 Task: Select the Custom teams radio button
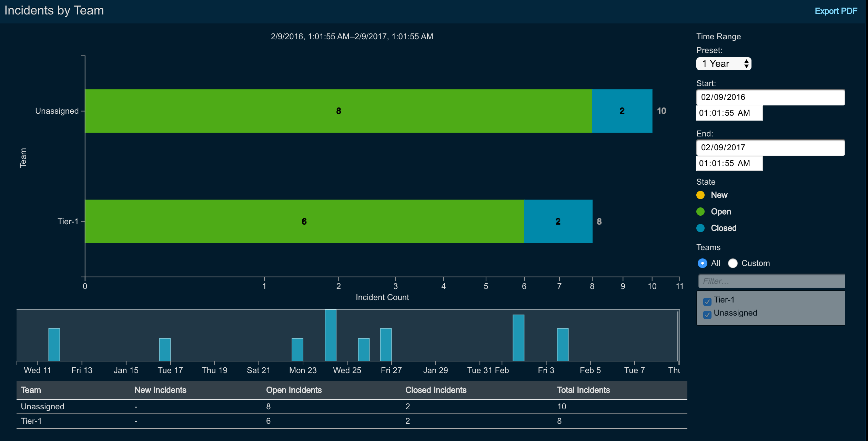click(x=733, y=263)
